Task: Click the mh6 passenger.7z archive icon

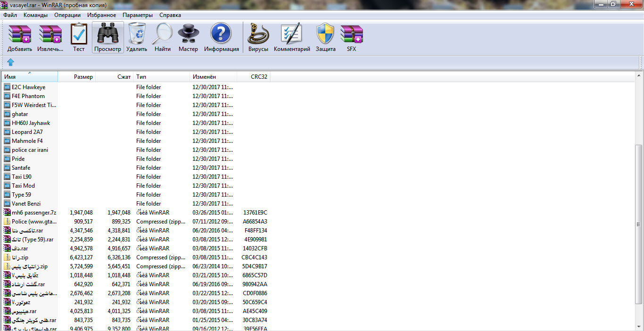Action: point(7,213)
